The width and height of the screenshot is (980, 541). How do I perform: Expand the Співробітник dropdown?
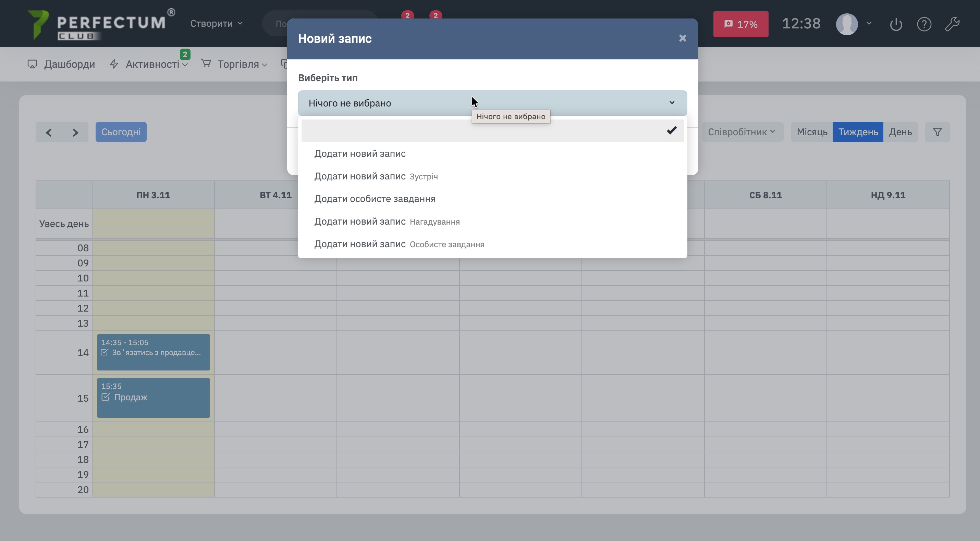(x=742, y=132)
